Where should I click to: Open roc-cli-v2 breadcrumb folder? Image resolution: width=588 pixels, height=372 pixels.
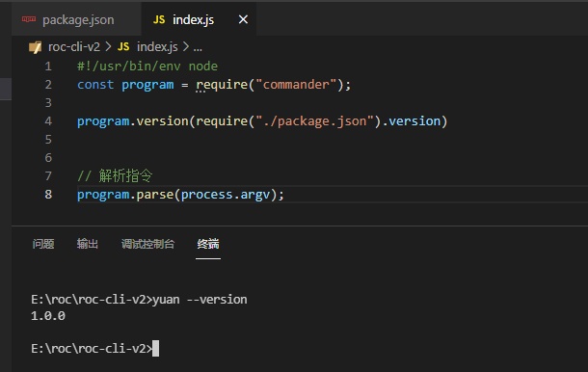click(74, 47)
